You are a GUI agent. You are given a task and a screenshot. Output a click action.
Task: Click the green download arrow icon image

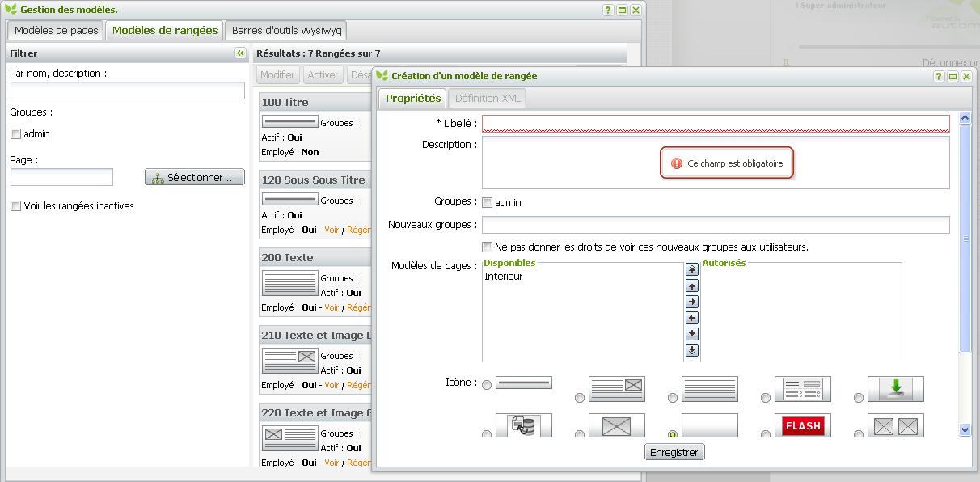tap(896, 389)
